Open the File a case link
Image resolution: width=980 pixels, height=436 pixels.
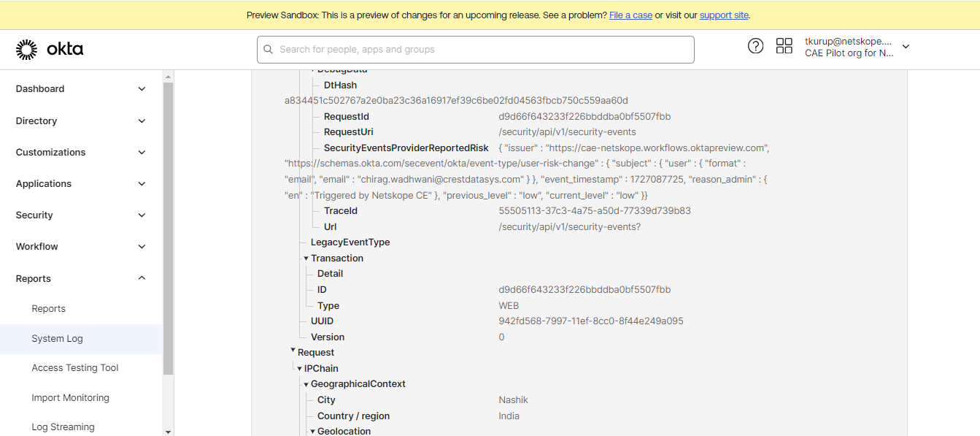tap(630, 15)
